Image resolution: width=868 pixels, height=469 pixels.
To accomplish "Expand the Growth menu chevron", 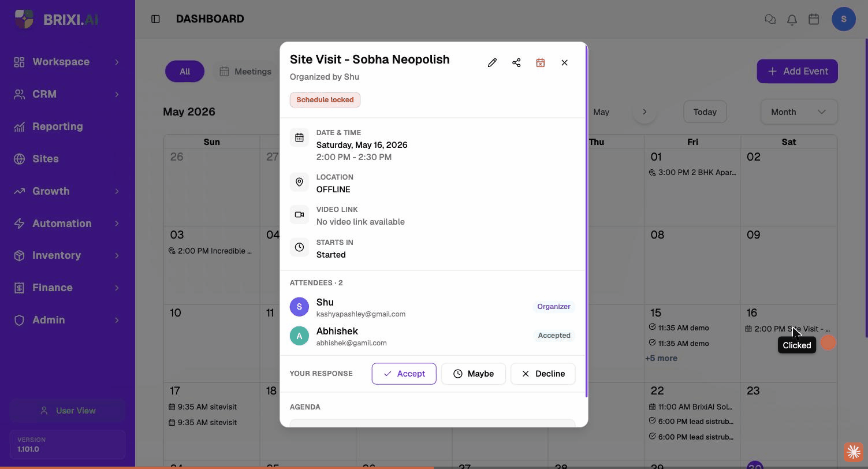I will point(117,191).
